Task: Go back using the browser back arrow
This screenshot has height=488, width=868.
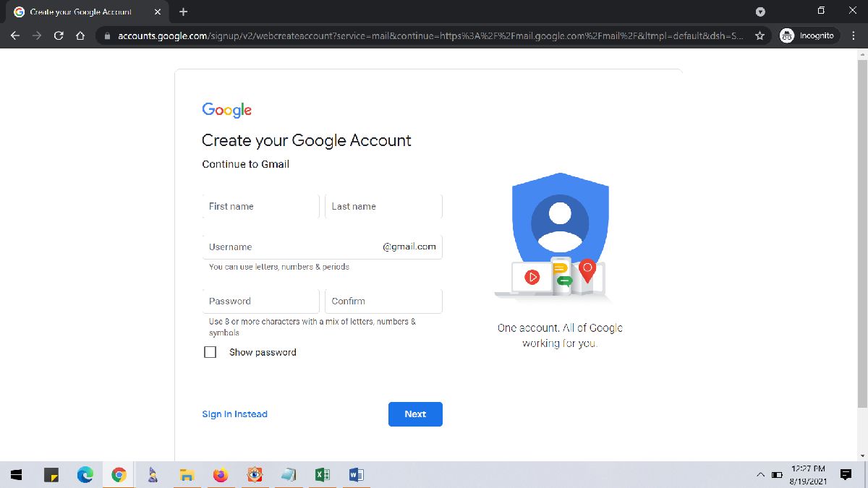Action: (15, 35)
